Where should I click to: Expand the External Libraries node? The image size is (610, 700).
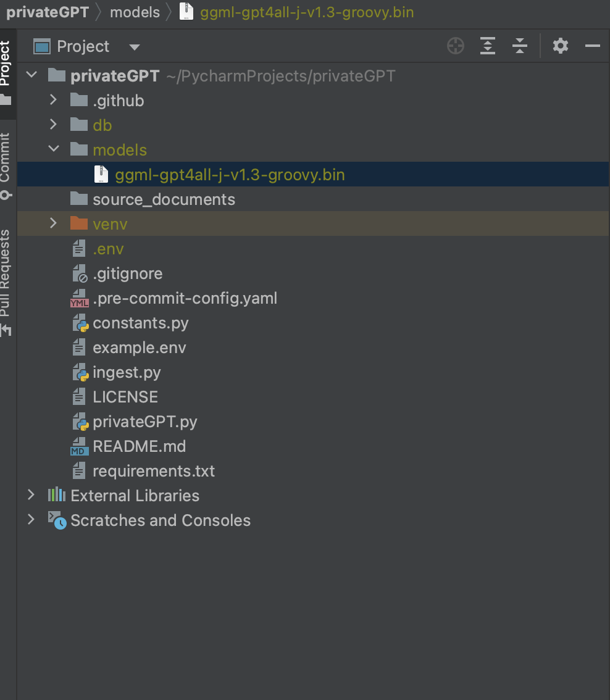31,495
